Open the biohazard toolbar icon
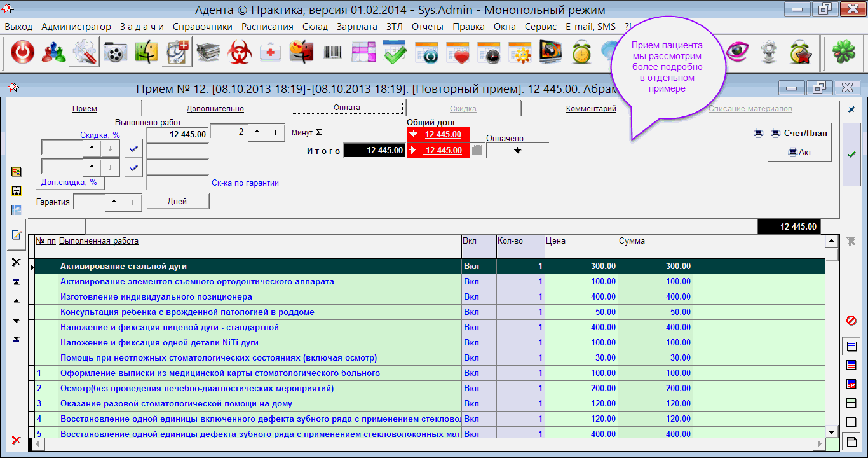Viewport: 868px width, 458px height. pos(240,53)
